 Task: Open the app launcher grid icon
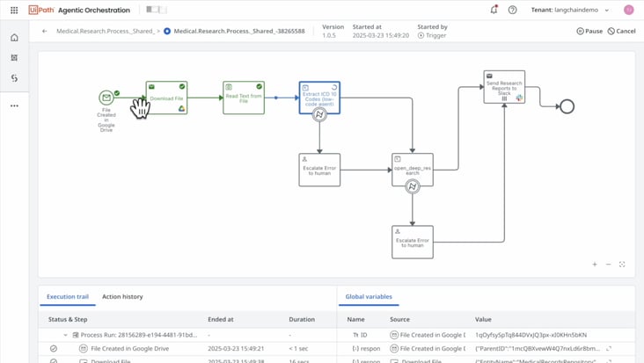click(x=14, y=10)
